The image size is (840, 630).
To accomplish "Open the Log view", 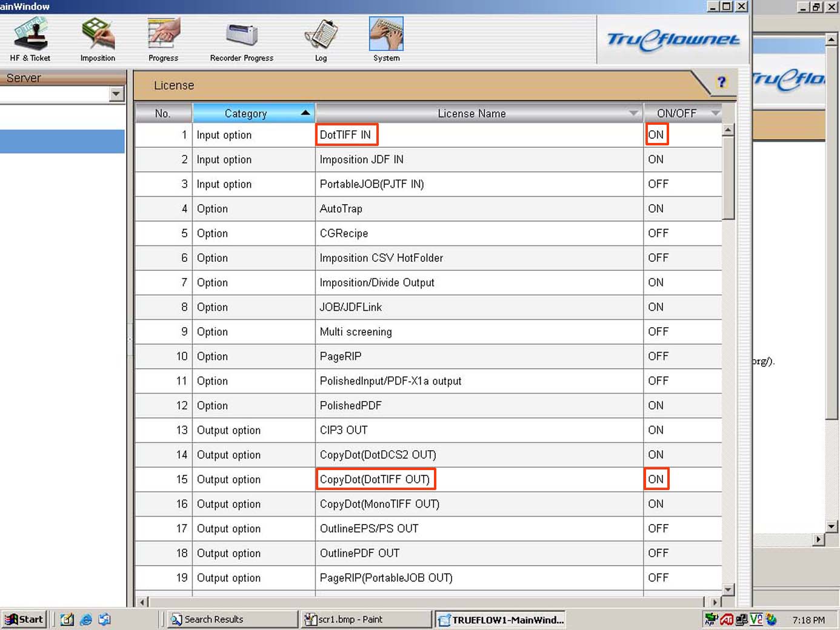I will coord(321,39).
